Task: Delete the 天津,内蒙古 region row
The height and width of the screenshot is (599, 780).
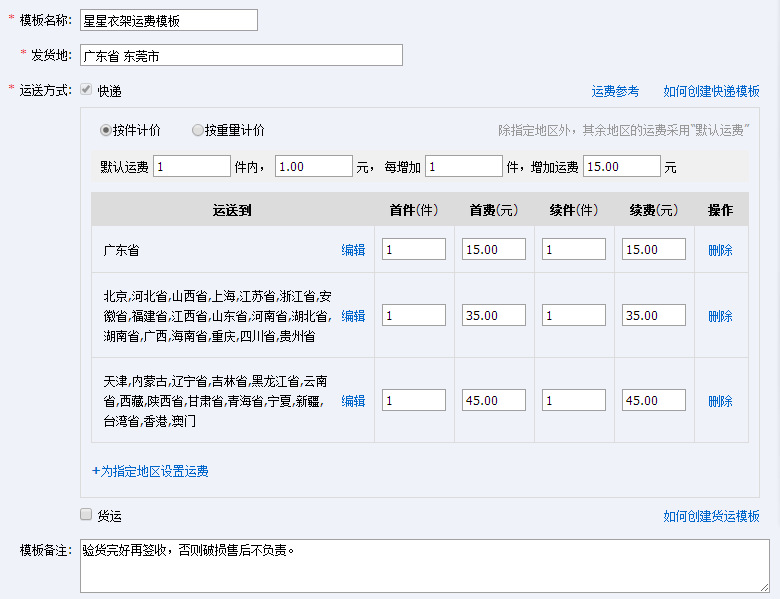Action: pos(720,401)
